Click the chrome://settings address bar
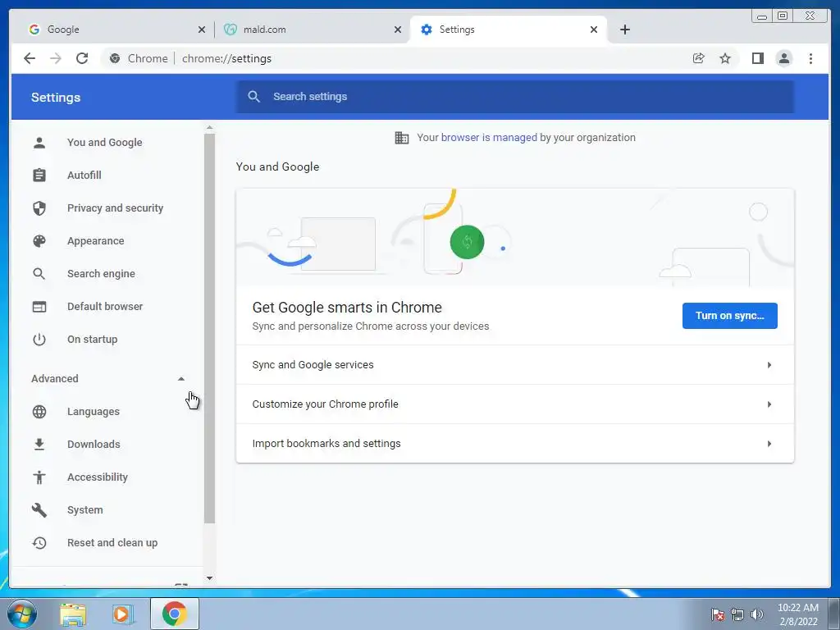Image resolution: width=840 pixels, height=630 pixels. click(x=226, y=58)
